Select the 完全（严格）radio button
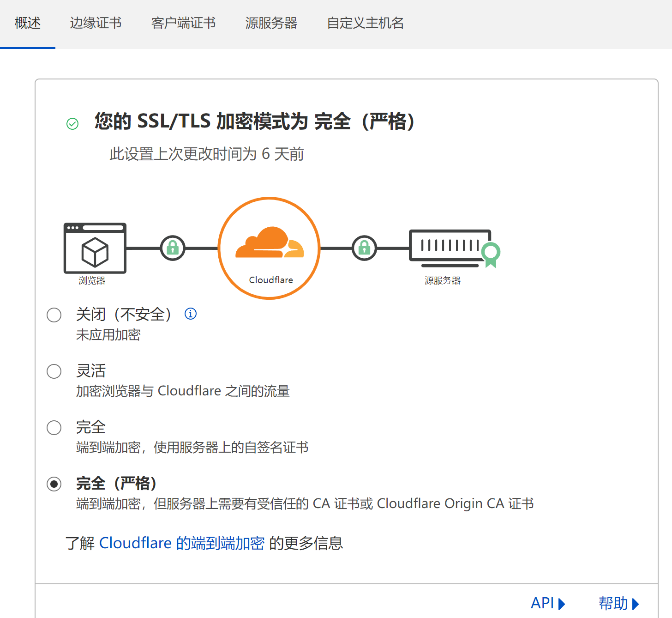The image size is (672, 618). tap(54, 484)
